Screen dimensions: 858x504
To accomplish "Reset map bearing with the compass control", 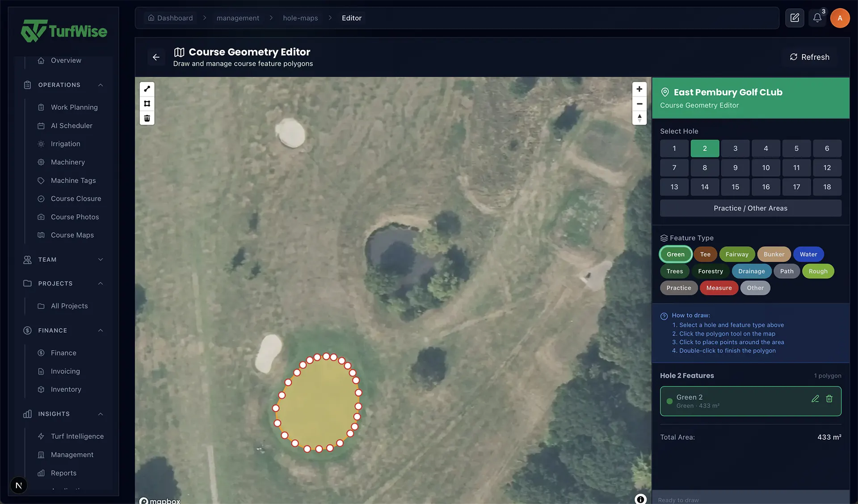I will click(x=639, y=118).
